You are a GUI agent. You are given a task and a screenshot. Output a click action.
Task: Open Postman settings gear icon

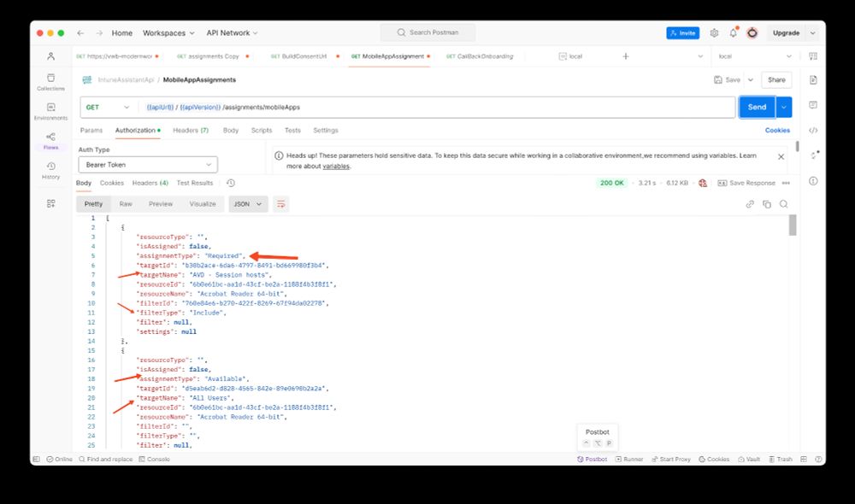(714, 33)
